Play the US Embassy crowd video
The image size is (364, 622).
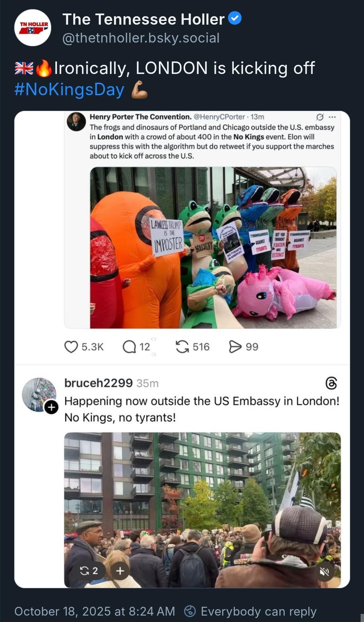coord(202,510)
